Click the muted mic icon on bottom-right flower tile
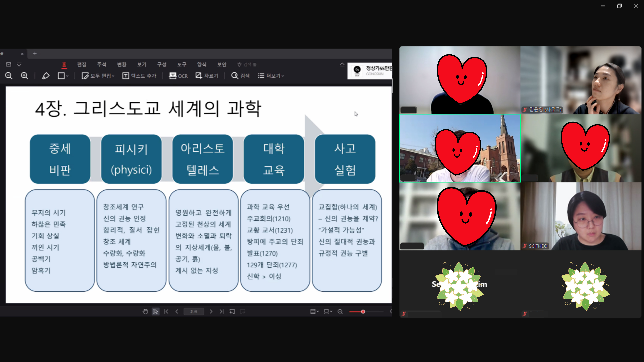The width and height of the screenshot is (644, 362). click(525, 314)
